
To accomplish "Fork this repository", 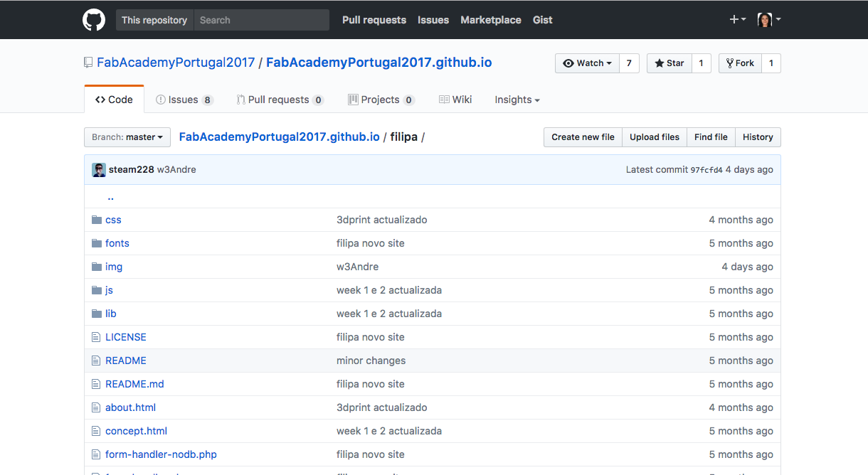I will click(740, 63).
